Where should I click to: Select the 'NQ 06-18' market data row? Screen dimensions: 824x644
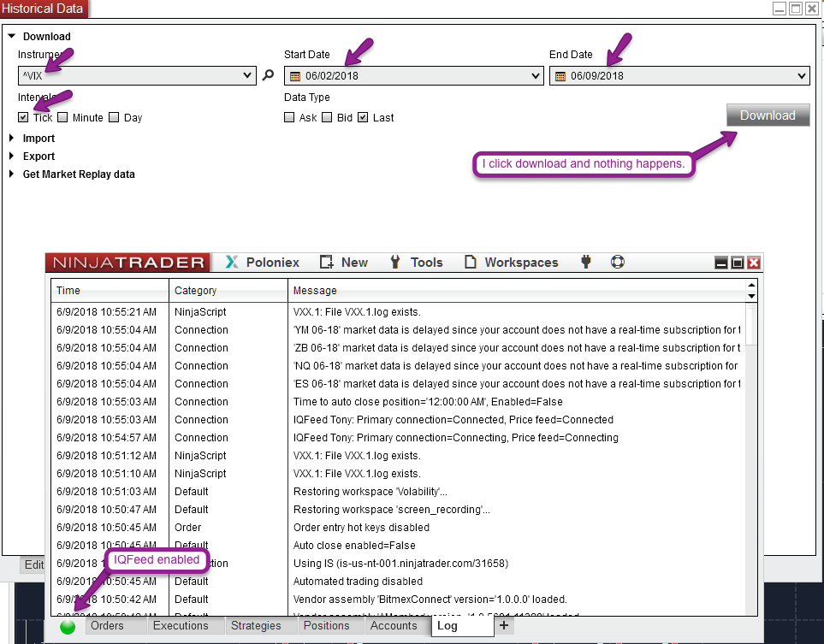point(399,365)
